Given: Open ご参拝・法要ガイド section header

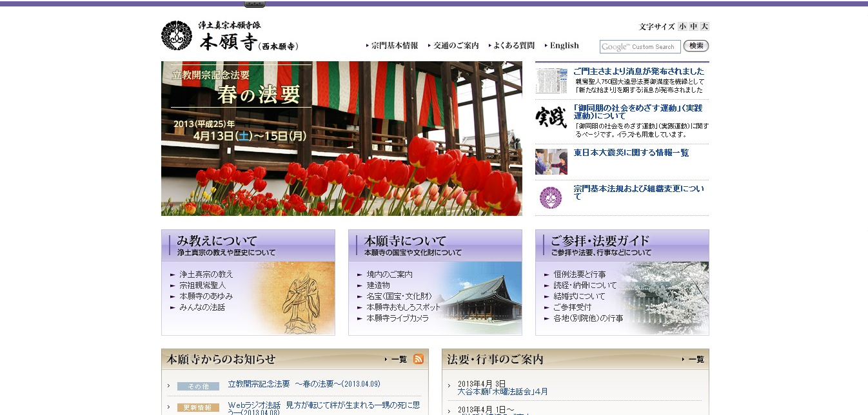Looking at the screenshot, I should click(622, 245).
